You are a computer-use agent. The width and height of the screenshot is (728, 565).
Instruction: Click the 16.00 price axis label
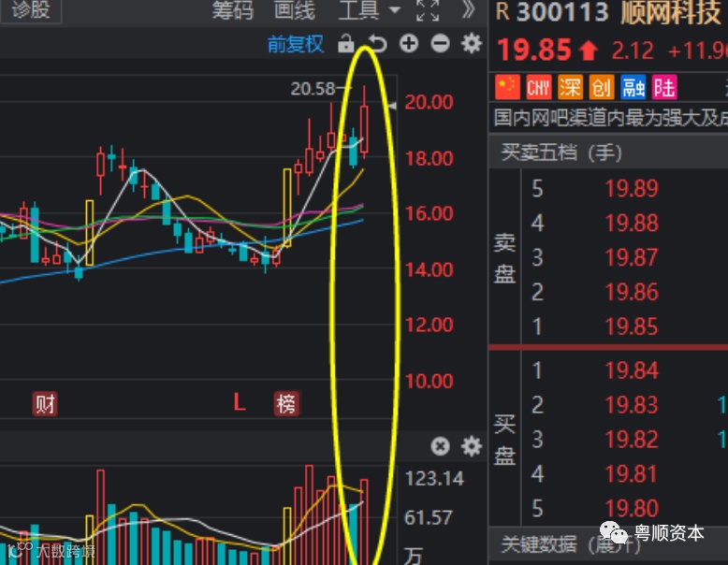pyautogui.click(x=429, y=213)
